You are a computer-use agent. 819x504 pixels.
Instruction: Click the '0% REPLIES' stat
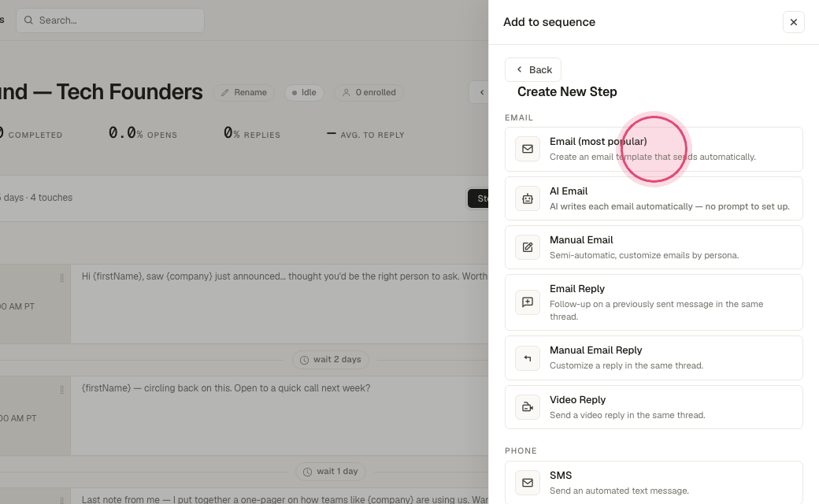pyautogui.click(x=252, y=133)
